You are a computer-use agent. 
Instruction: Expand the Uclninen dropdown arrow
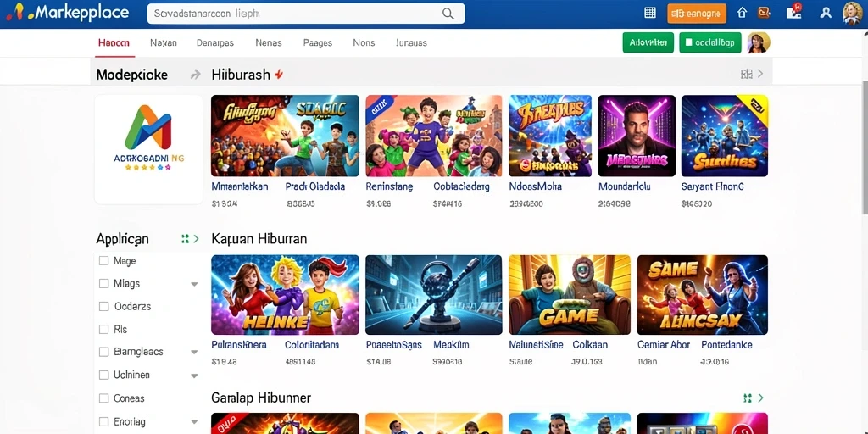pos(194,376)
